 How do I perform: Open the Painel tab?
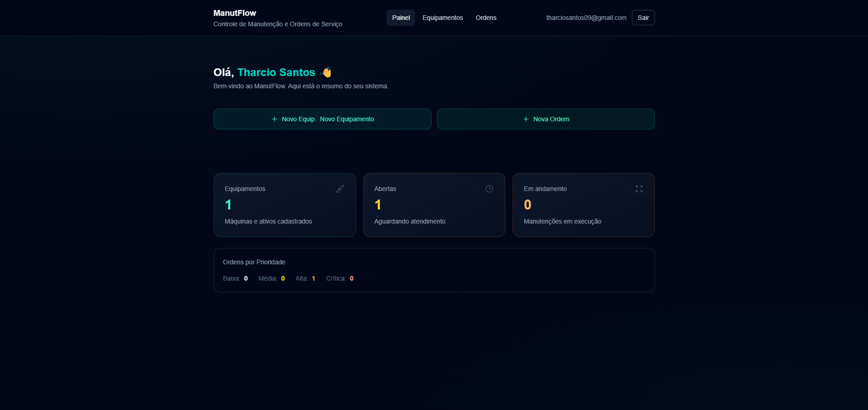401,18
